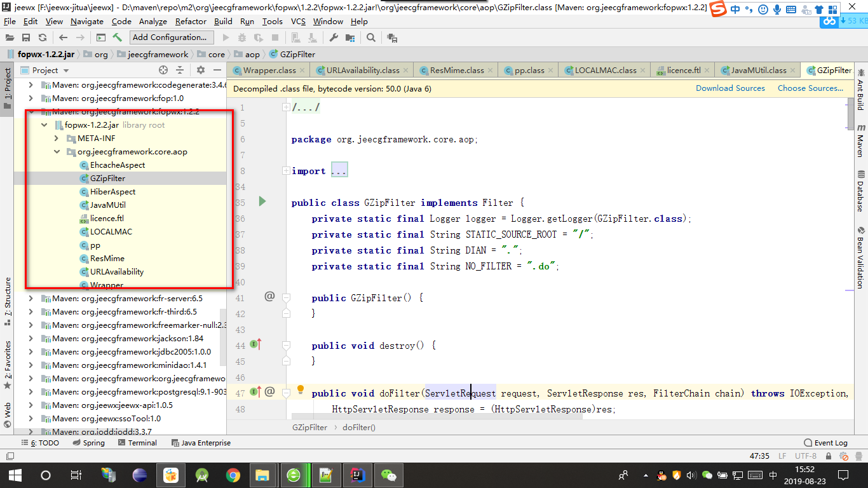The image size is (868, 488).
Task: Open the Terminal tool window button
Action: pos(137,443)
